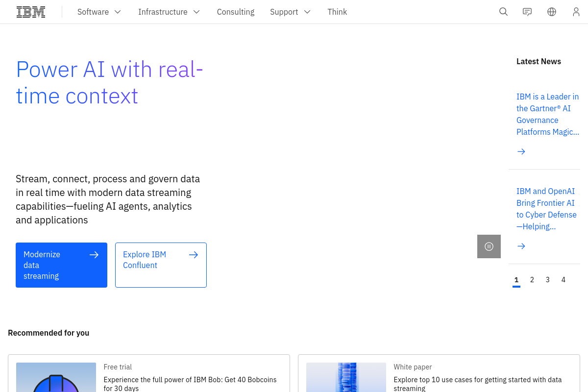Click the white paper blue tower thumbnail
The image size is (588, 392).
pyautogui.click(x=346, y=377)
